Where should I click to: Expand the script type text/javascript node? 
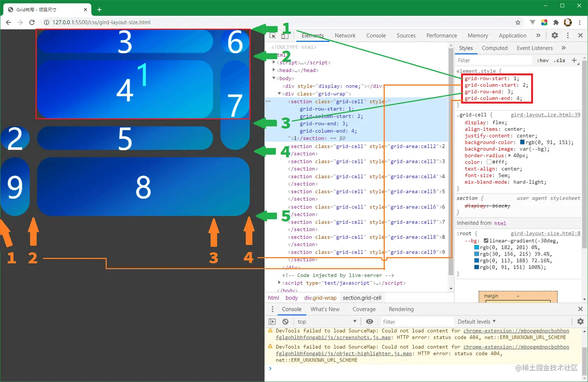tap(279, 282)
